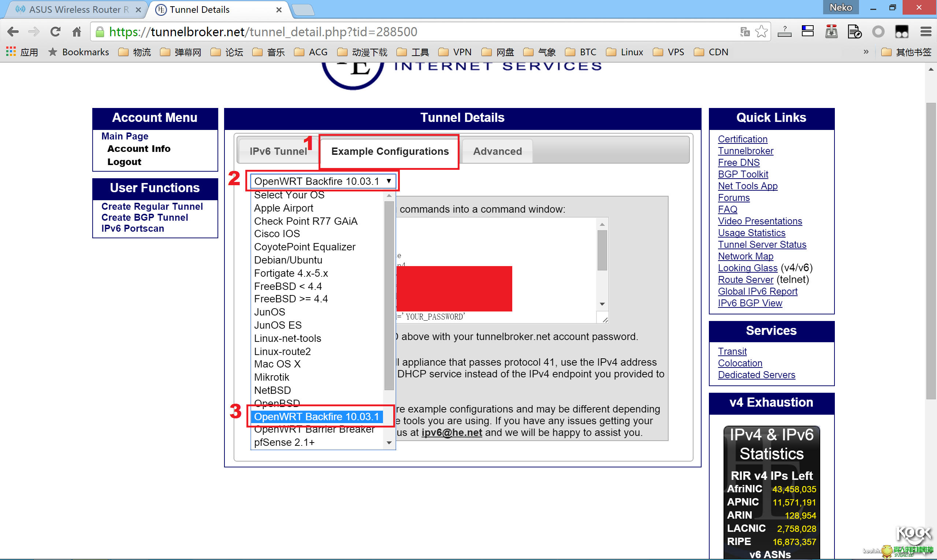Open the Linux bookmarks folder
937x560 pixels.
[x=624, y=52]
